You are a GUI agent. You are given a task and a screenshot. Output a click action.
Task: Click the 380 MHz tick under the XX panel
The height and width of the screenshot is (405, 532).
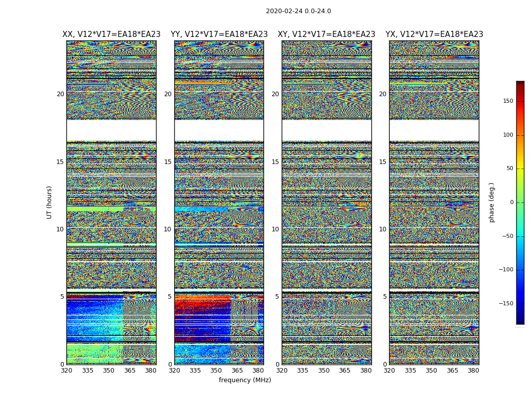point(150,371)
